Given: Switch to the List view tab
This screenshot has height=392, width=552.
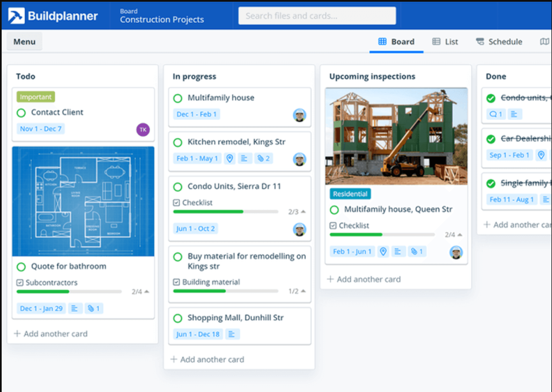Looking at the screenshot, I should (x=445, y=42).
